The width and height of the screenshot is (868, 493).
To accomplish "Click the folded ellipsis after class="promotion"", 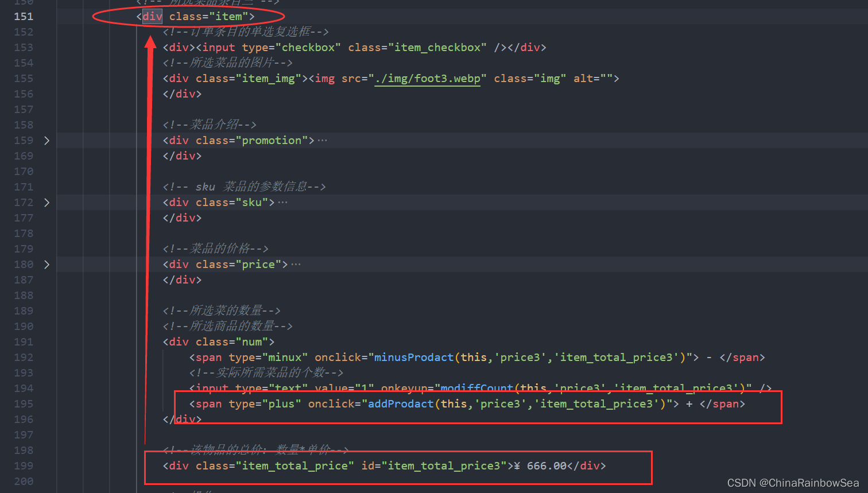I will [x=322, y=141].
